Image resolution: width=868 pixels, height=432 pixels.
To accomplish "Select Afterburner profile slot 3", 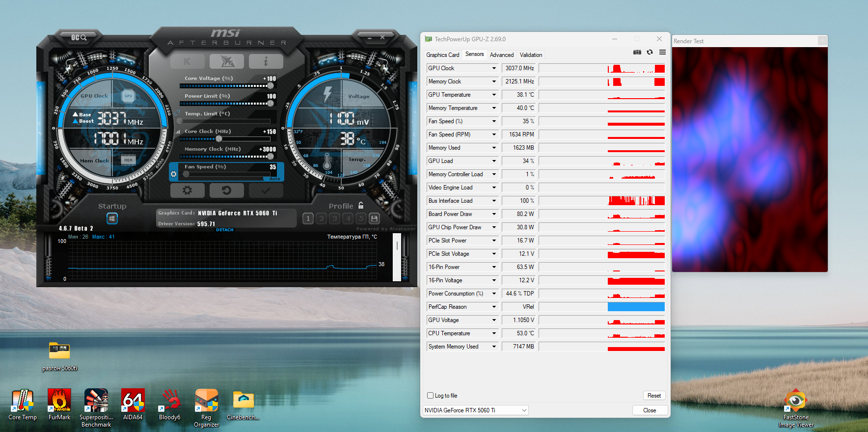I will click(334, 218).
